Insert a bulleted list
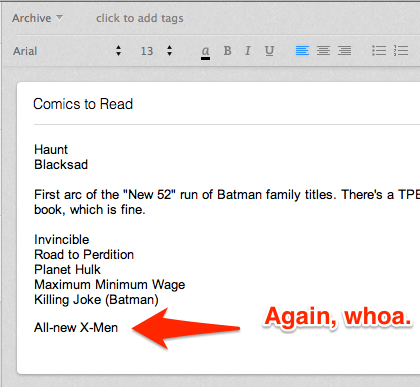The image size is (420, 387). [x=379, y=51]
